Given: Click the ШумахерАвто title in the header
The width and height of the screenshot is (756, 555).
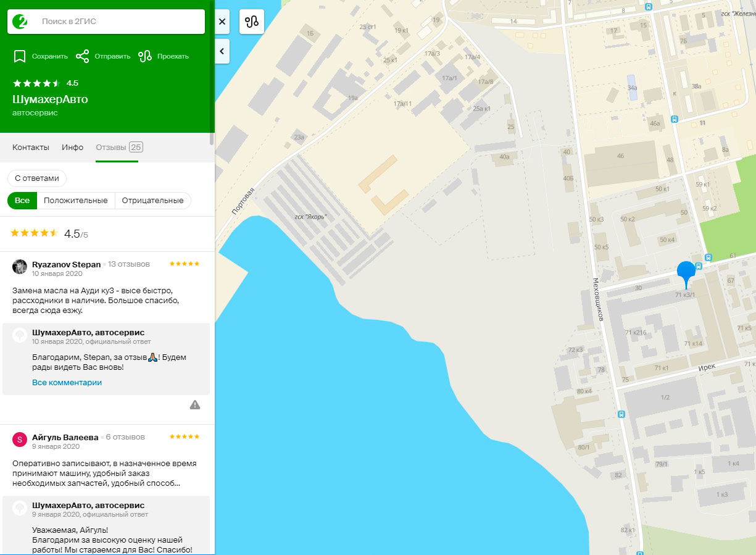Looking at the screenshot, I should [50, 99].
